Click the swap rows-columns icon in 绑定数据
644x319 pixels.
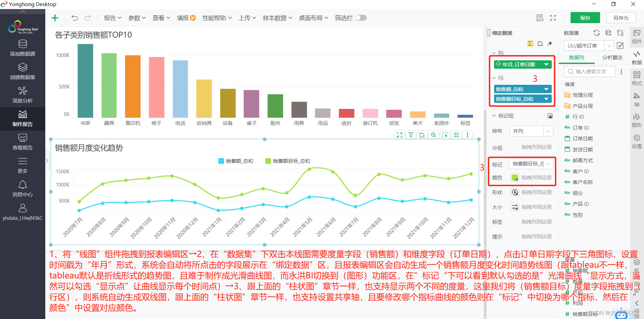click(540, 44)
